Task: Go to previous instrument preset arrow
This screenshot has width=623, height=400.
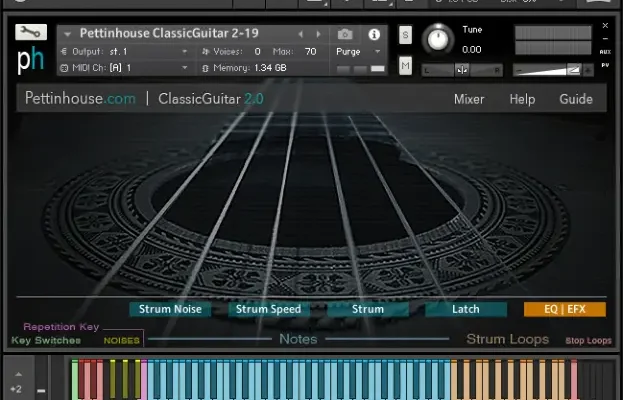Action: [301, 34]
